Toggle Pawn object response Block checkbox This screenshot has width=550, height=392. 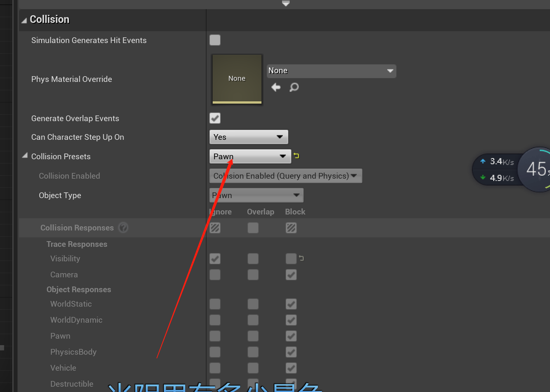click(x=291, y=336)
